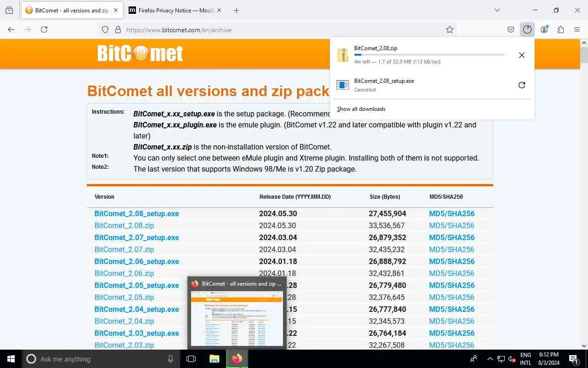Download BitComet_2.05.zip
Screen dimensions: 588x368
click(x=124, y=297)
